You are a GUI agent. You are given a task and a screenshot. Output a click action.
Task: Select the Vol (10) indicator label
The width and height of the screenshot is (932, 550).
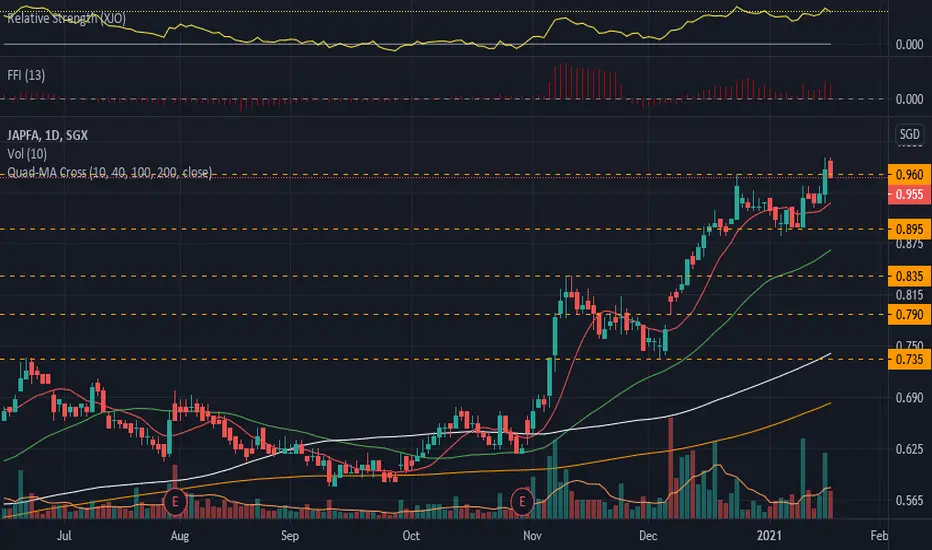(27, 154)
